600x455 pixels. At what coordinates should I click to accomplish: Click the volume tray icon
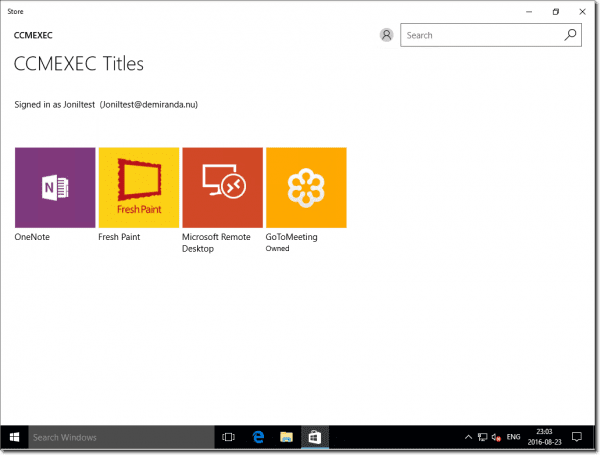click(x=496, y=437)
